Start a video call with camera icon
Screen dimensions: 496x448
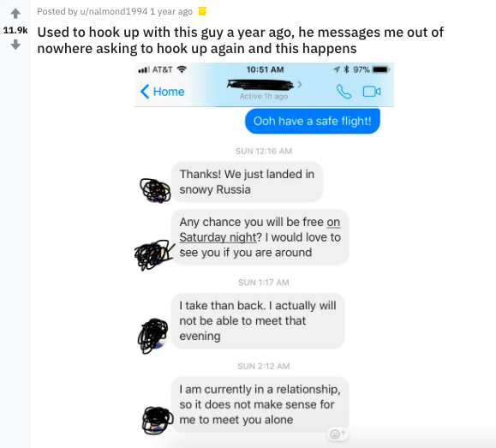point(372,92)
